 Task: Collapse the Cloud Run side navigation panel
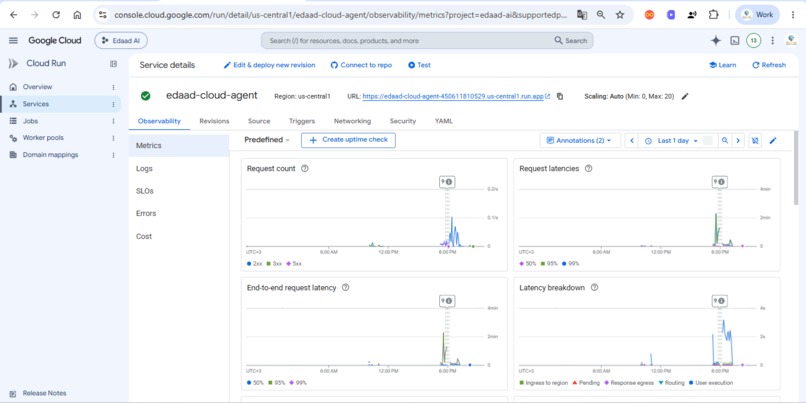(x=114, y=64)
